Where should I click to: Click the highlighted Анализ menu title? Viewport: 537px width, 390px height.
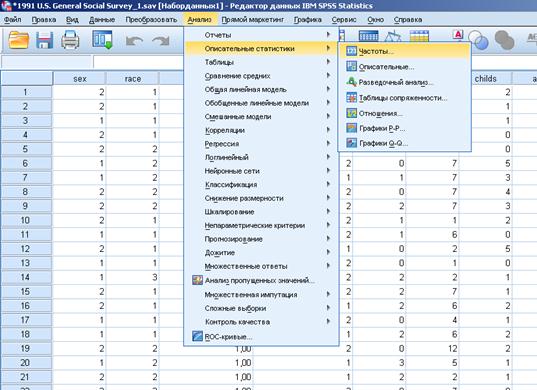[199, 20]
